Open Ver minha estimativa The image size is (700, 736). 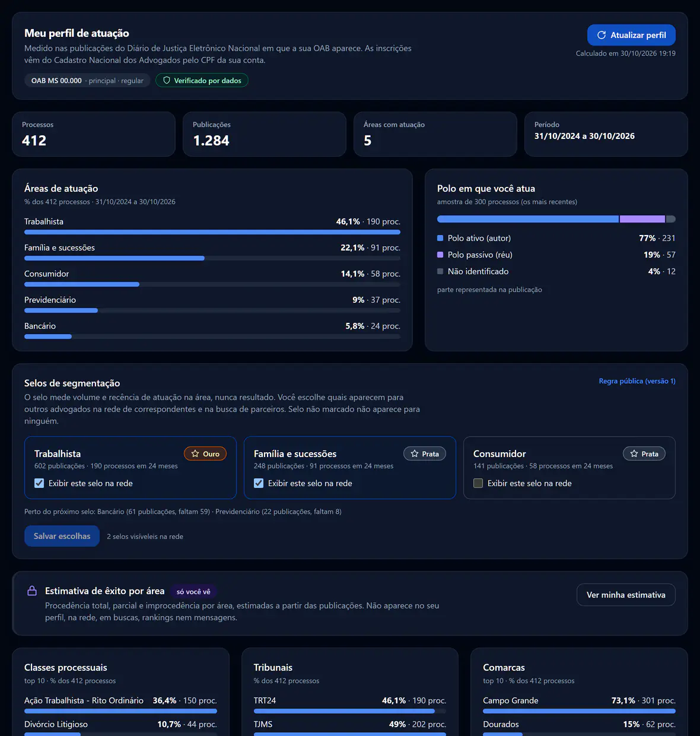coord(626,595)
